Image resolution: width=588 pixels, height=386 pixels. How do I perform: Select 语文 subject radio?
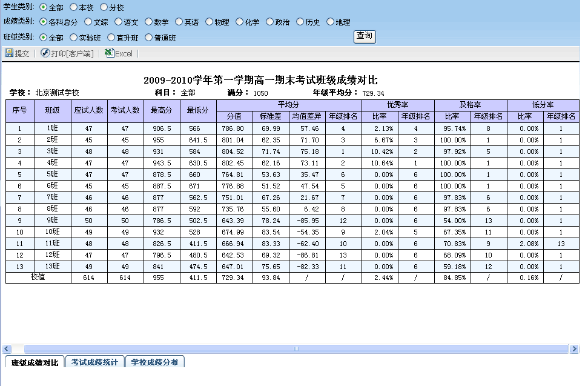pyautogui.click(x=119, y=22)
